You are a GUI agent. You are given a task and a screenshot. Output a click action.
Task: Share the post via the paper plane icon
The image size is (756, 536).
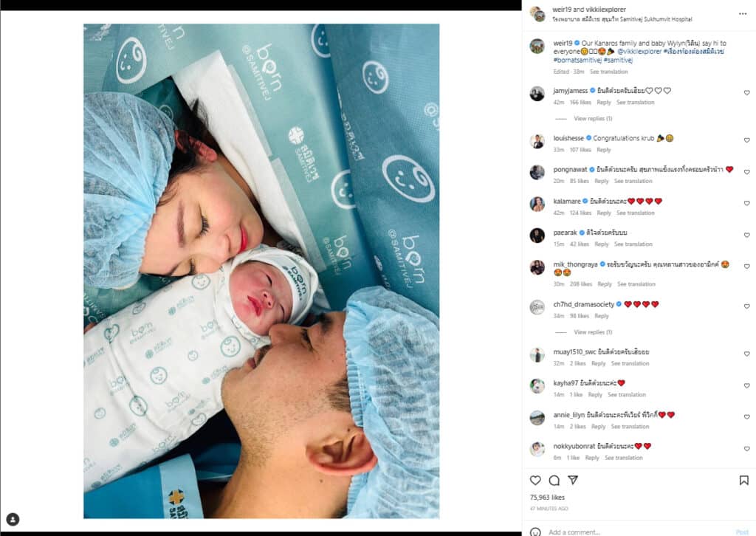tap(573, 480)
